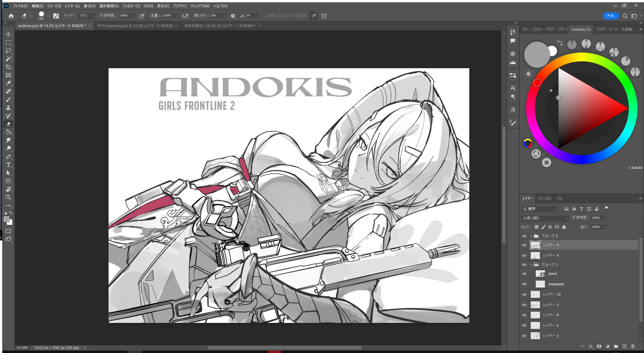Image resolution: width=644 pixels, height=353 pixels.
Task: Click the search magnifier icon top right
Action: click(x=625, y=16)
